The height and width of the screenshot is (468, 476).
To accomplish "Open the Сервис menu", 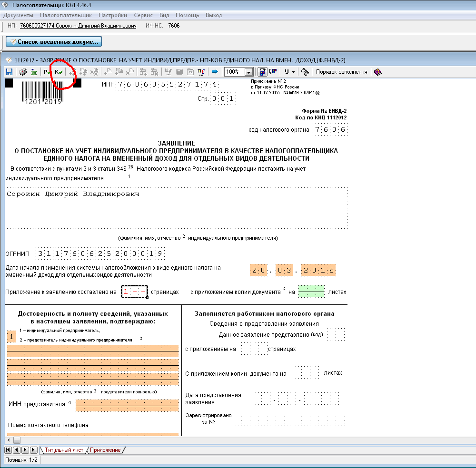I will pos(143,15).
